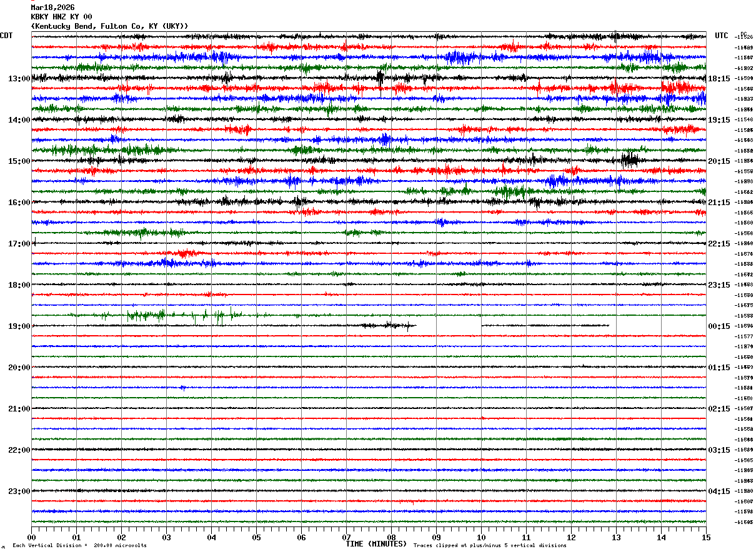Click minute tick label 15 on x-axis
756x554 pixels.
coord(706,537)
